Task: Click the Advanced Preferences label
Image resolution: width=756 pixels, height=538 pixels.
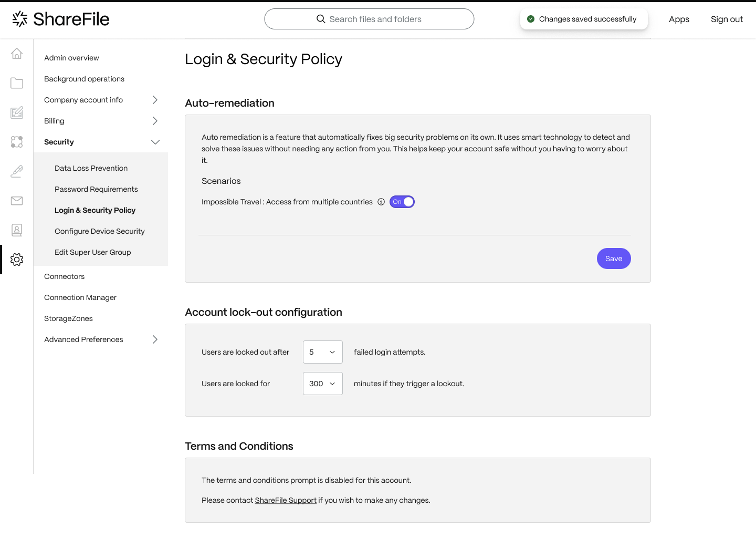Action: 83,339
